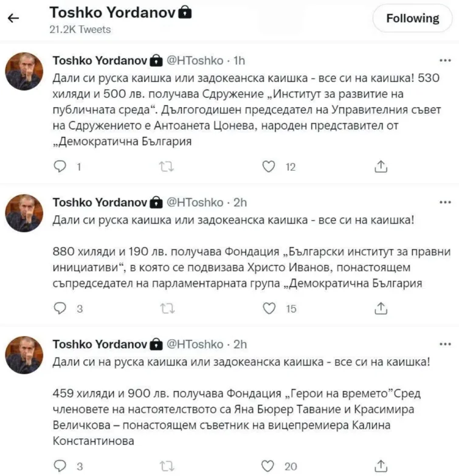Go back using the left arrow
This screenshot has width=459, height=476.
13,18
